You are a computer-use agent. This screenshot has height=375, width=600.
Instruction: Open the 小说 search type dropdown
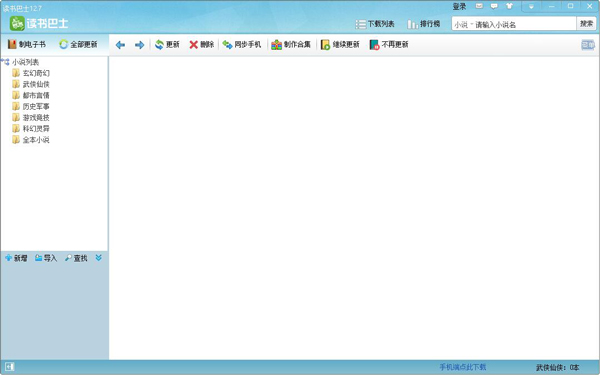click(464, 24)
